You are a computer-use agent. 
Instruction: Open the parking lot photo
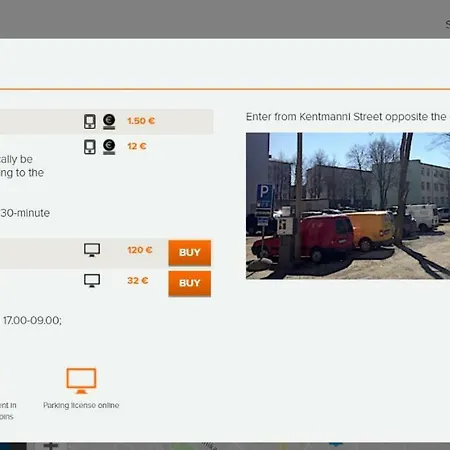[348, 206]
